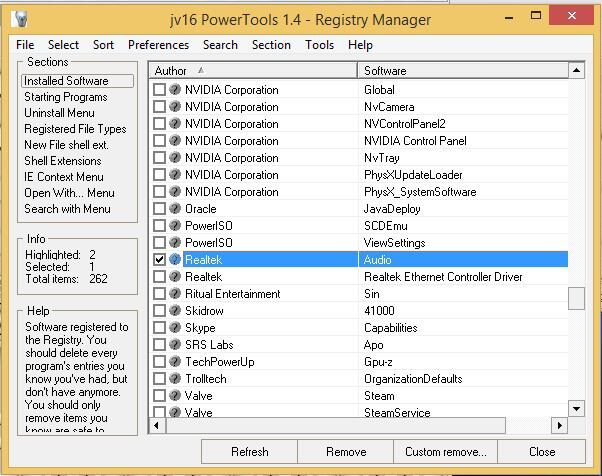
Task: Click the question icon in Realtek Ethernet Controller row
Action: pos(175,276)
